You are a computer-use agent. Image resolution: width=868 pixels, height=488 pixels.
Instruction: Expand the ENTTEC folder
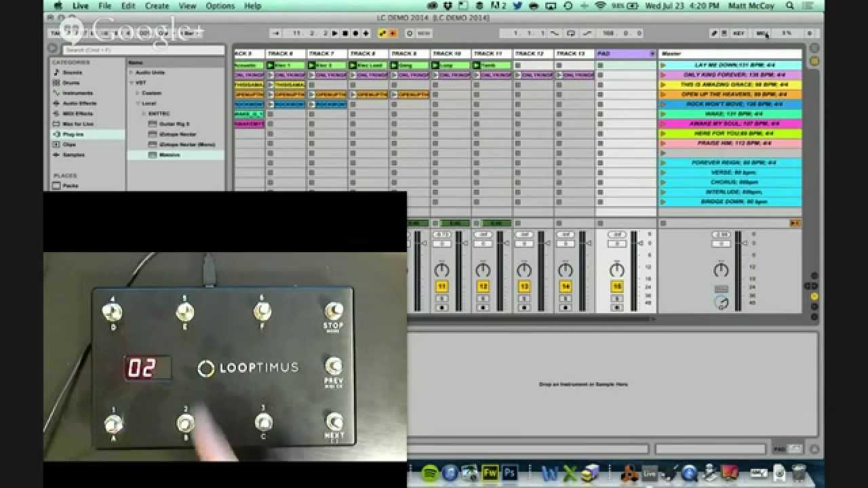pos(144,114)
